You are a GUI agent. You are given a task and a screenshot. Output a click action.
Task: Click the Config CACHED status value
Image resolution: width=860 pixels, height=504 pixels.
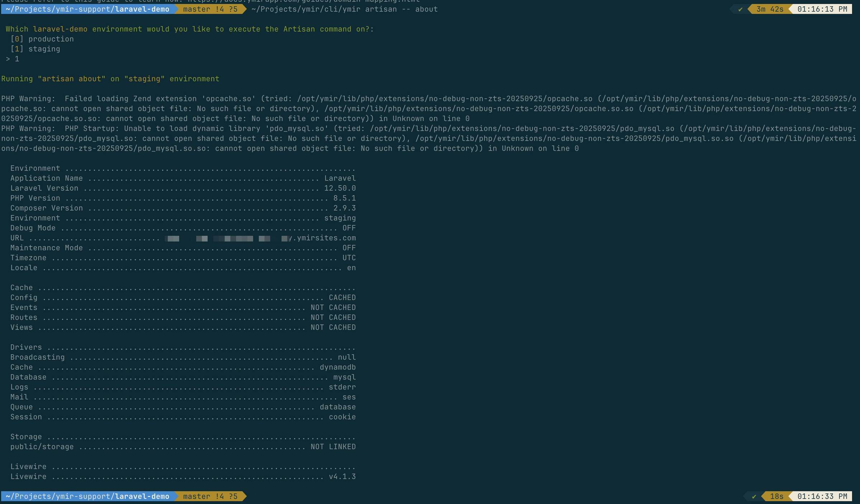[342, 298]
